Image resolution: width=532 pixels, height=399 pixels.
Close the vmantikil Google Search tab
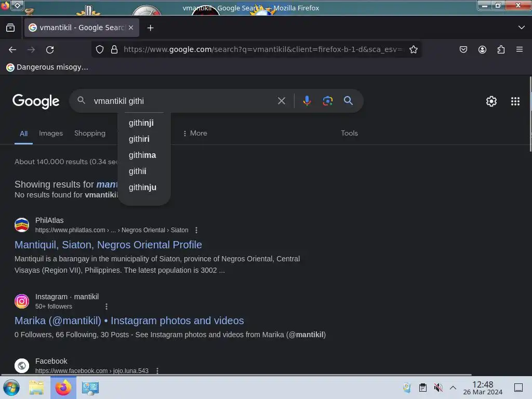(x=131, y=28)
